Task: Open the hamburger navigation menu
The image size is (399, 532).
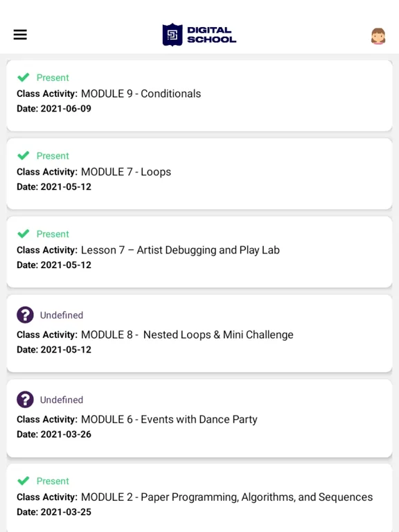Action: point(20,35)
